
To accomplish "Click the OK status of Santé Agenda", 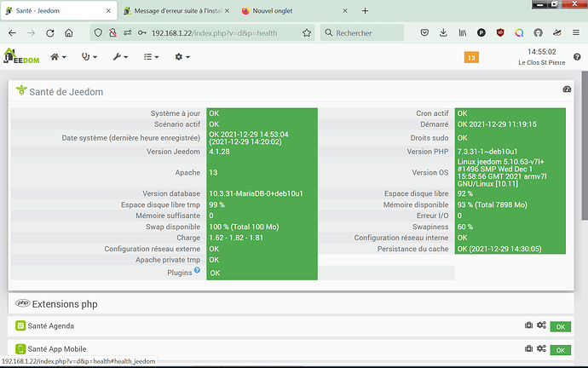I will point(560,327).
